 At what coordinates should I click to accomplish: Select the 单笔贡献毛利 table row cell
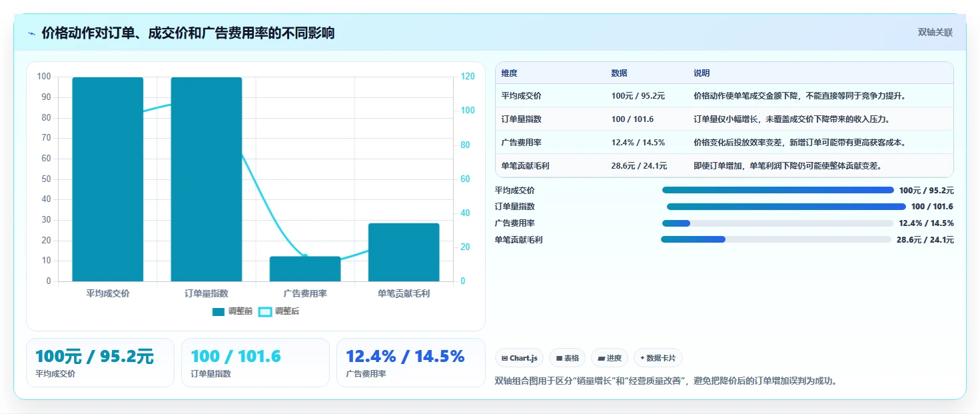[525, 165]
